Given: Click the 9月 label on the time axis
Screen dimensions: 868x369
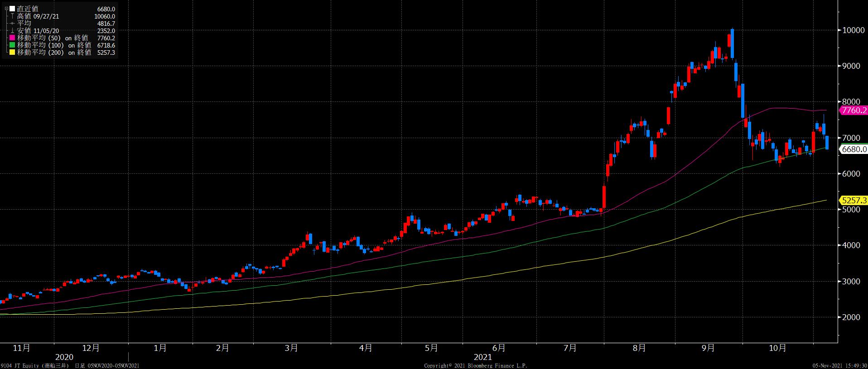Looking at the screenshot, I should coord(708,348).
